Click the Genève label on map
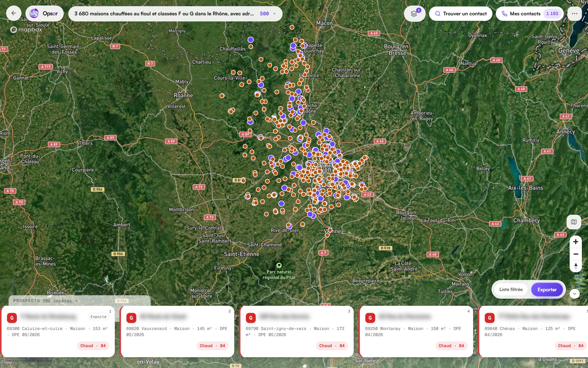This screenshot has height=368, width=588. [x=569, y=51]
